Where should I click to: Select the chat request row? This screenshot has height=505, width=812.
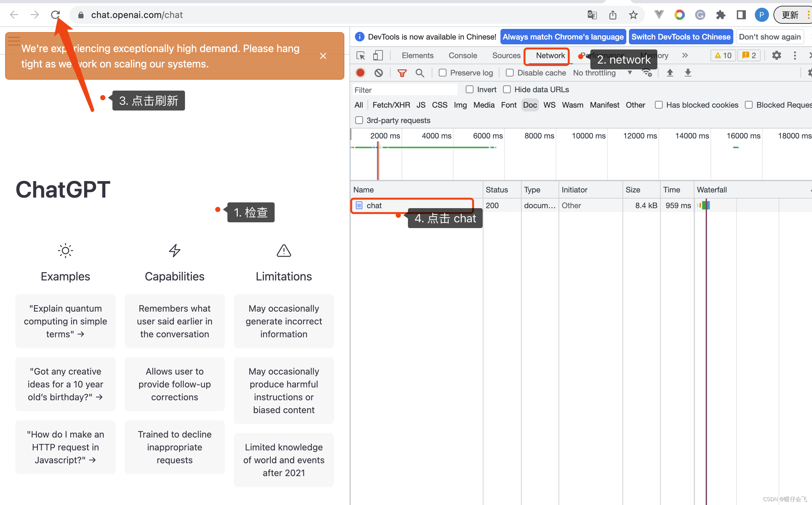click(x=581, y=205)
